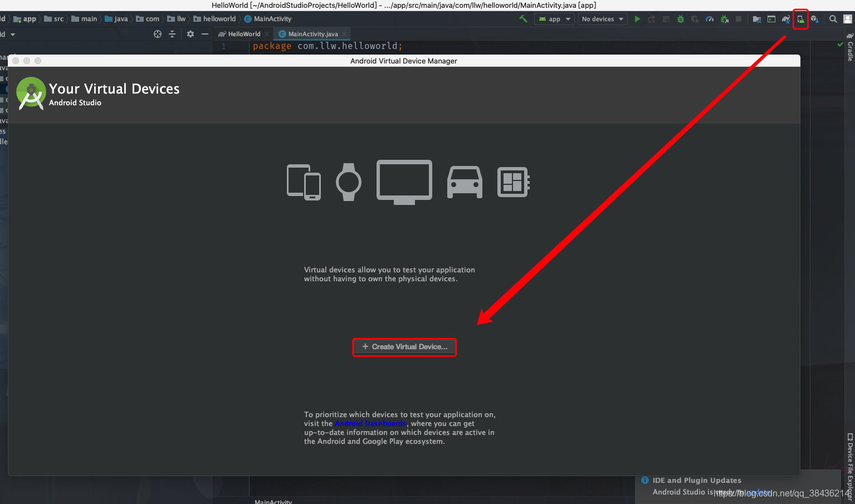Click the Android Things board icon
Viewport: 855px width, 504px height.
point(514,182)
